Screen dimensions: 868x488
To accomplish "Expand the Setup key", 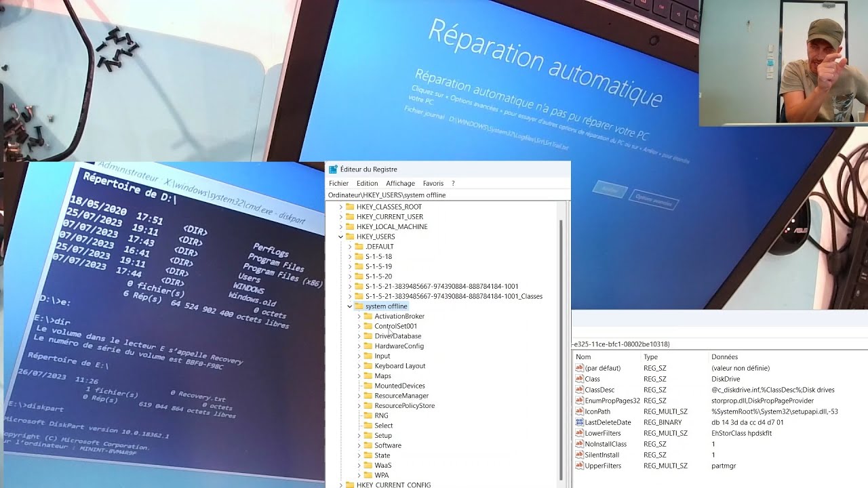I will (x=359, y=436).
